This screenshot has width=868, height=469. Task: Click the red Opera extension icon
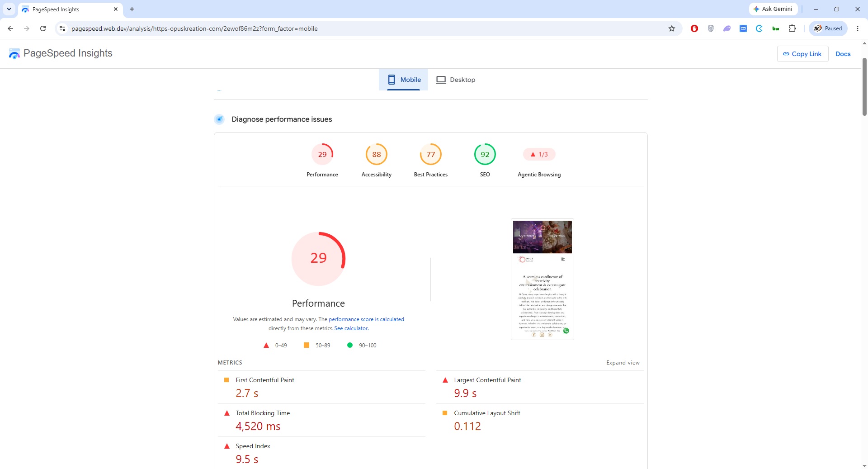tap(694, 28)
